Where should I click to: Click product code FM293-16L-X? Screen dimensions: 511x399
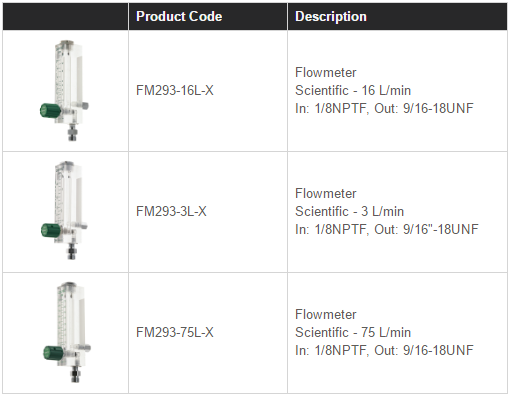[175, 90]
